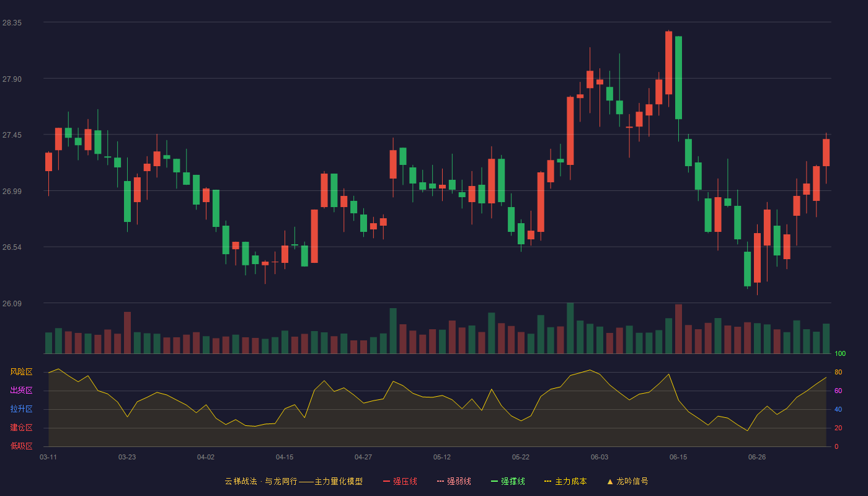The height and width of the screenshot is (496, 868).
Task: Click the 04-02 date label
Action: tap(206, 457)
